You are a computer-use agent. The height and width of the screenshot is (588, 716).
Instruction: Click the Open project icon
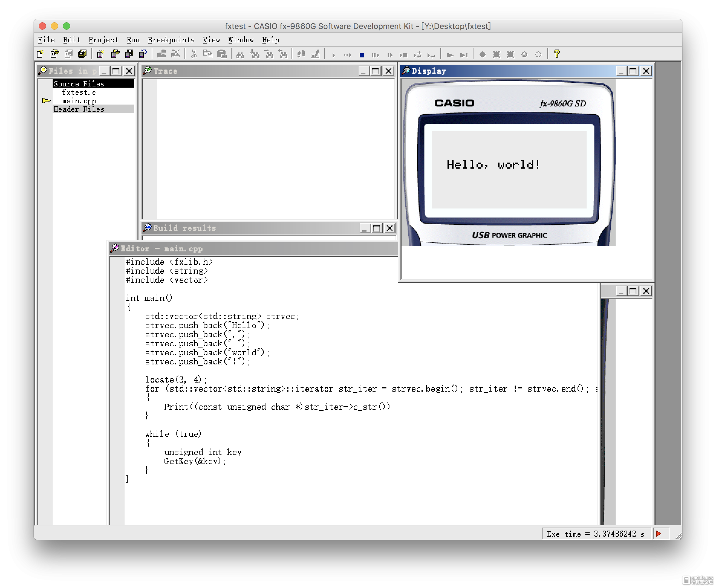[115, 54]
